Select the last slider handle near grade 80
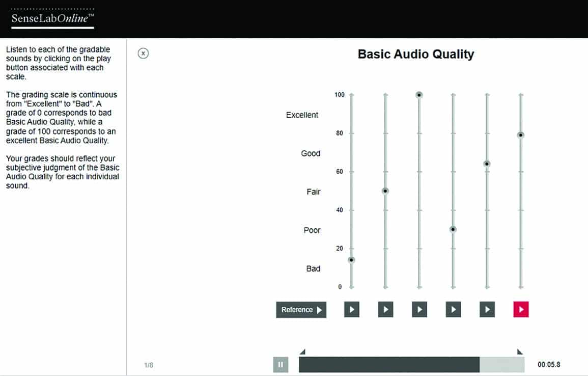 coord(520,135)
